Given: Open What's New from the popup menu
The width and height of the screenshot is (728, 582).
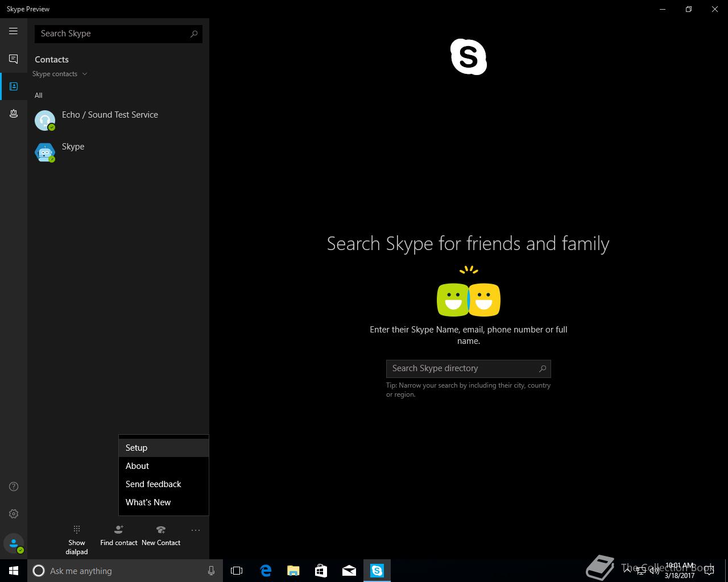Looking at the screenshot, I should [x=164, y=502].
